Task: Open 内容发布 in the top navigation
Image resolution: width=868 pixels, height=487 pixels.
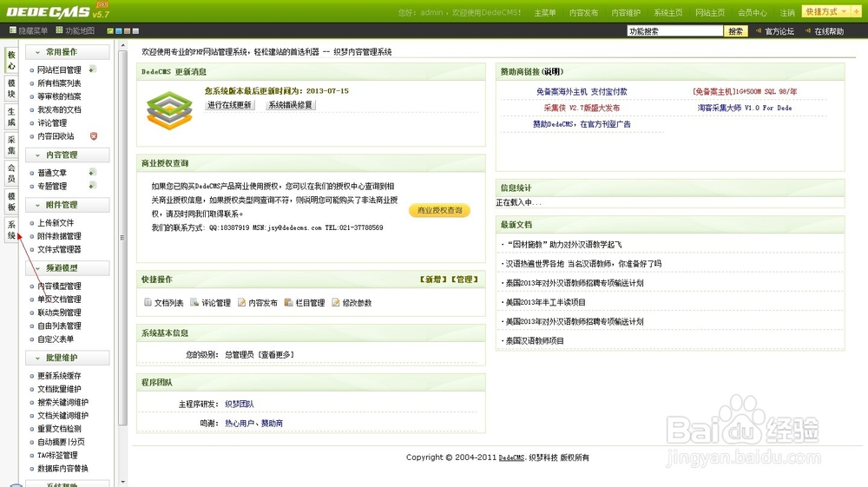Action: pyautogui.click(x=583, y=13)
